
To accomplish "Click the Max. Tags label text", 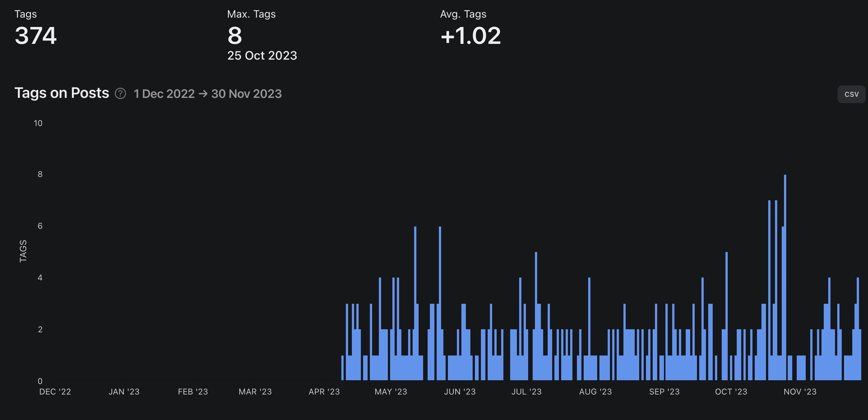I will tap(251, 14).
